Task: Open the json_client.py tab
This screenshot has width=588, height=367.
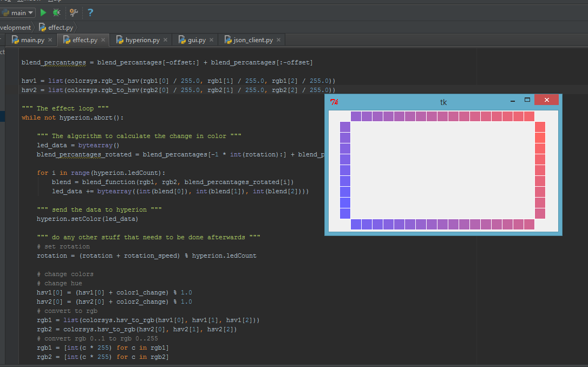Action: click(252, 40)
